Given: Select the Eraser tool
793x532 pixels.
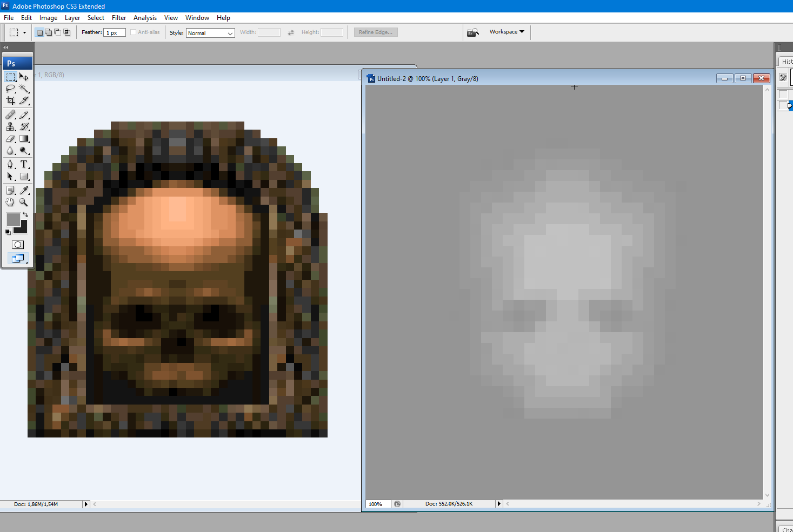Looking at the screenshot, I should [x=10, y=139].
